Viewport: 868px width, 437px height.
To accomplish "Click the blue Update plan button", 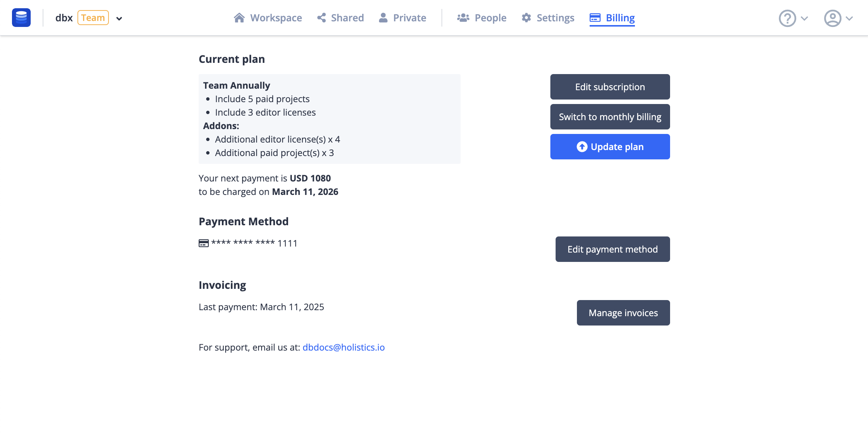I will point(610,147).
